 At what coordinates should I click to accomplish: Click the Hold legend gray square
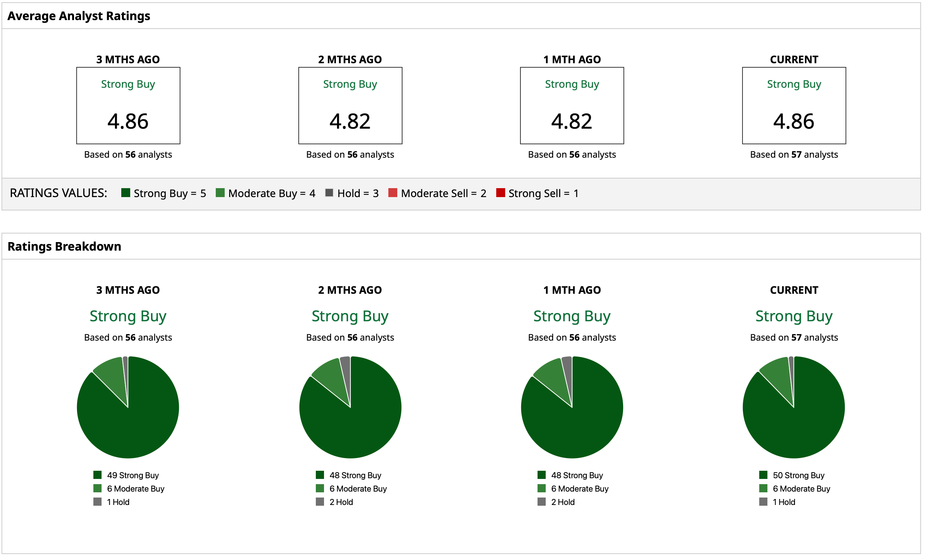point(329,193)
